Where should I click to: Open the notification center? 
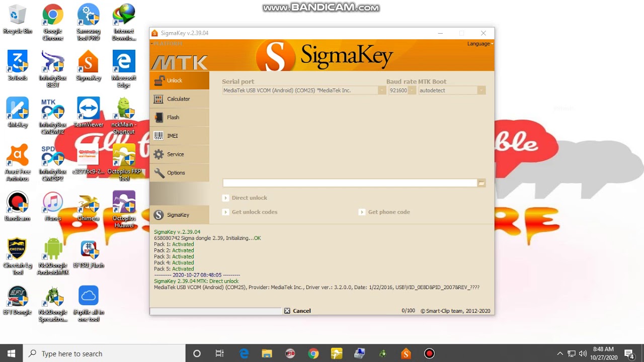click(x=629, y=353)
